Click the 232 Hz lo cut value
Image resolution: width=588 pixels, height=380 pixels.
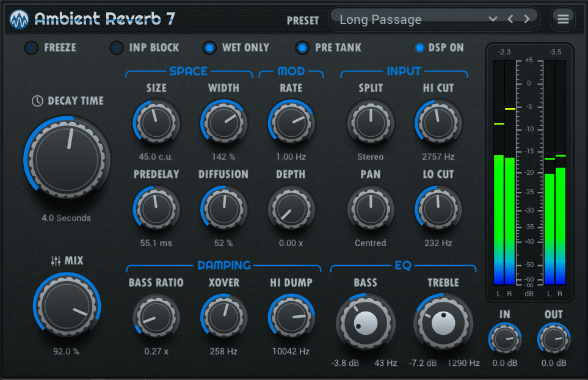tap(438, 243)
